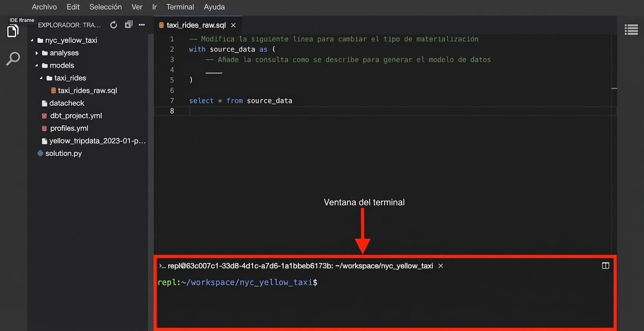Open the yellow_tripdata_2023-01 parquet file
This screenshot has width=644, height=331.
[97, 141]
